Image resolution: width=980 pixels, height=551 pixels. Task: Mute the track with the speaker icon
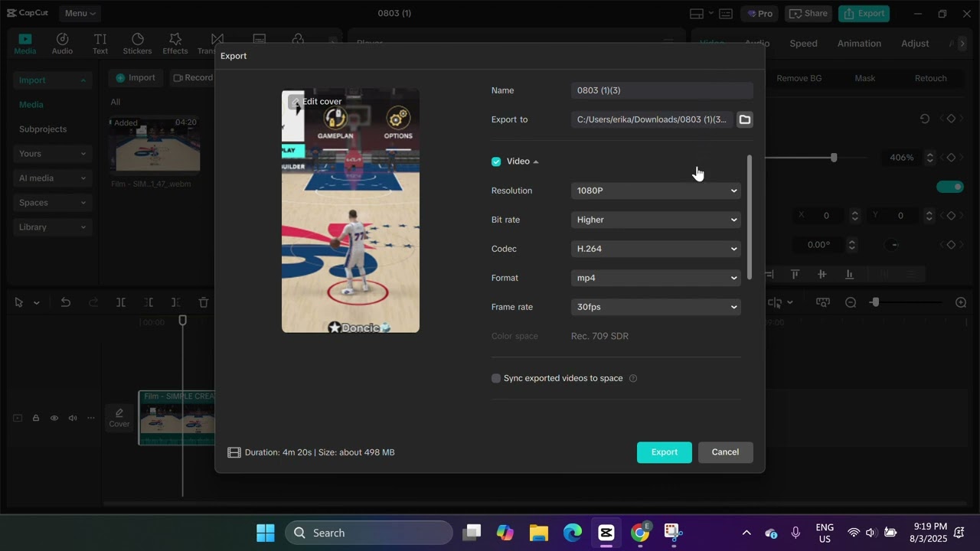tap(73, 418)
